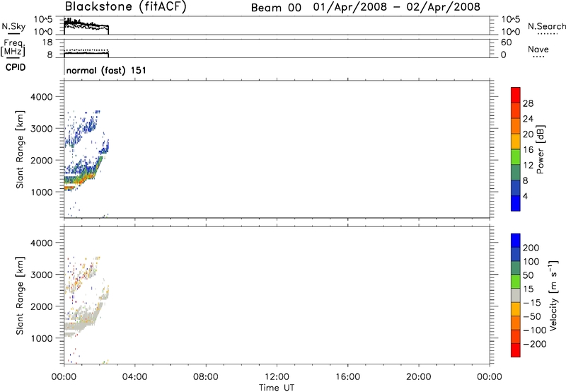Click the "24" label on the Power color bar

[x=528, y=119]
